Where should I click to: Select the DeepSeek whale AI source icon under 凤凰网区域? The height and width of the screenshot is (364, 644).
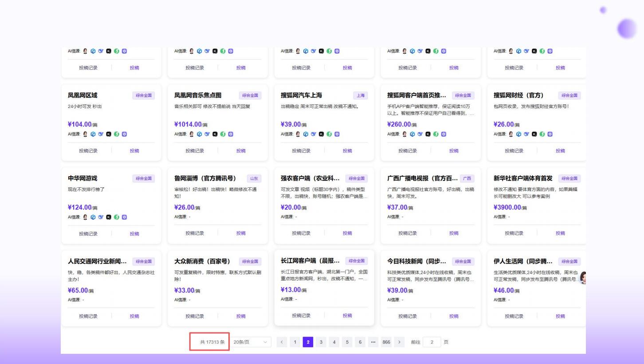click(101, 134)
